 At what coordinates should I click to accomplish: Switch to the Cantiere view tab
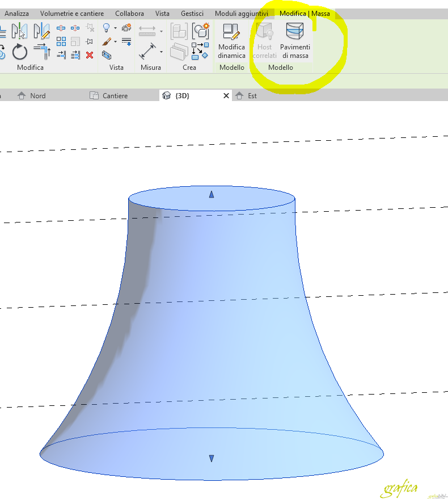point(109,95)
